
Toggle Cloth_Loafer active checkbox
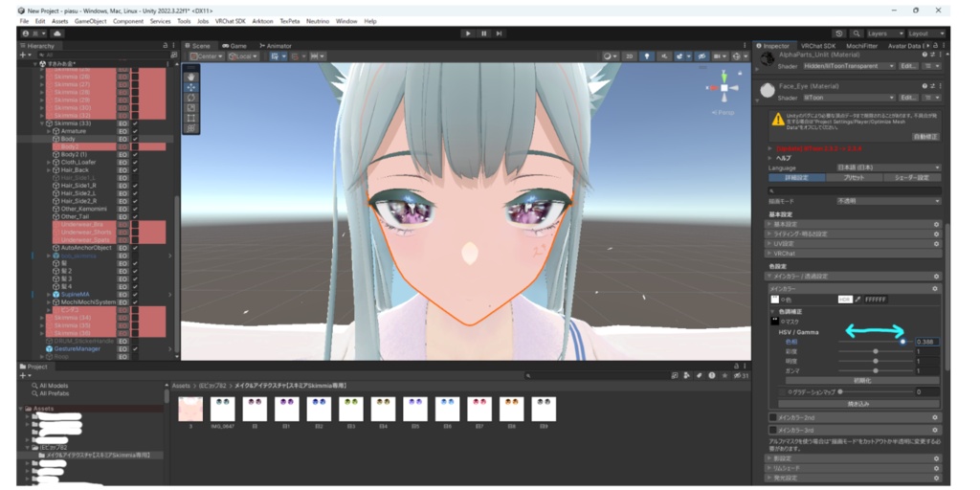(x=136, y=162)
